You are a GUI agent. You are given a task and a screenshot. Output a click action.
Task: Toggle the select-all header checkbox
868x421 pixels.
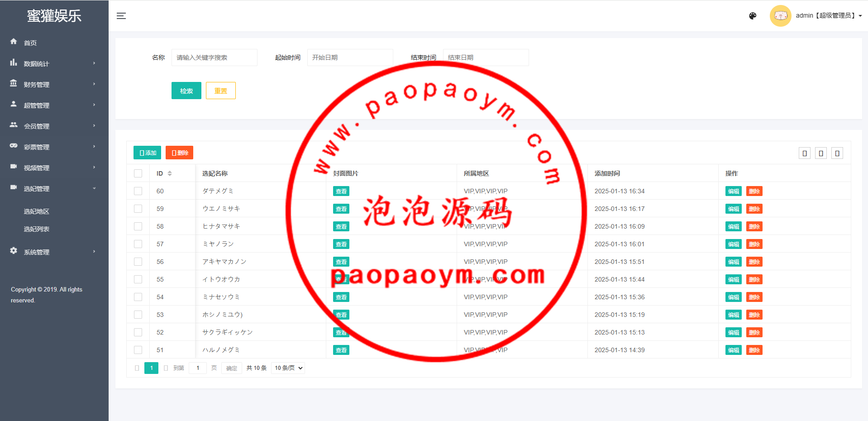click(x=138, y=173)
